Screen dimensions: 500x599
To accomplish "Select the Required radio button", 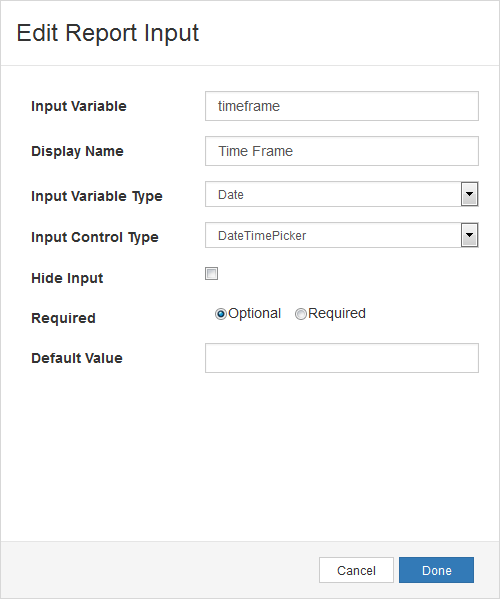I will tap(301, 314).
